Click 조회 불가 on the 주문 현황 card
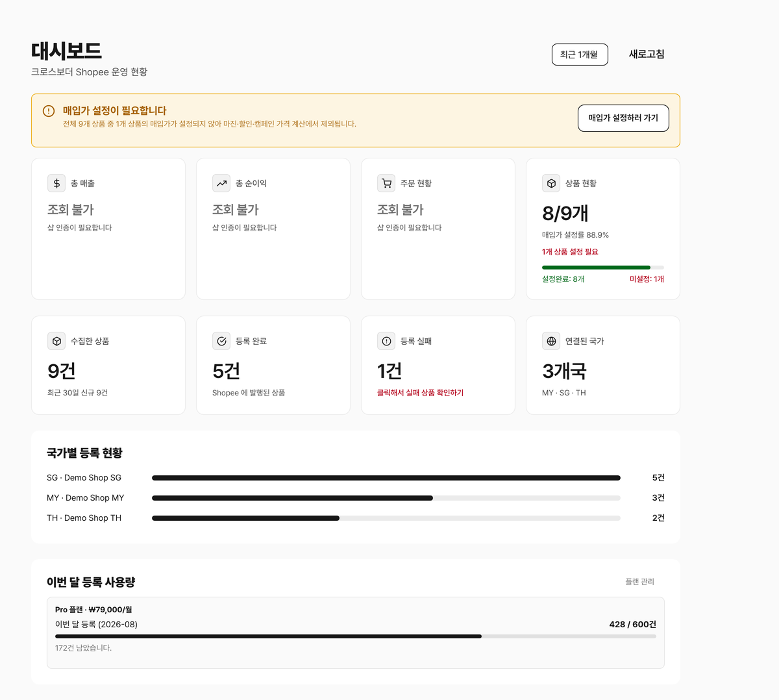This screenshot has height=700, width=779. click(x=401, y=210)
